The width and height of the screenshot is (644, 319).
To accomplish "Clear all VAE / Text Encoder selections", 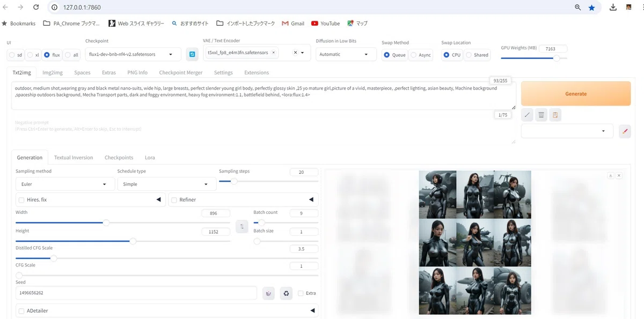I will [x=295, y=53].
